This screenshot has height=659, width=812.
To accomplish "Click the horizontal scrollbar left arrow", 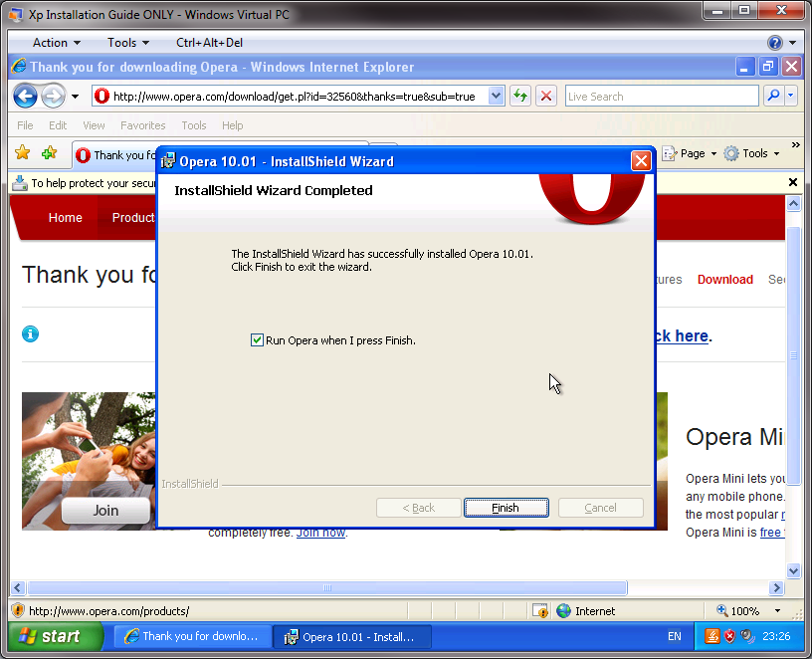I will (x=18, y=587).
